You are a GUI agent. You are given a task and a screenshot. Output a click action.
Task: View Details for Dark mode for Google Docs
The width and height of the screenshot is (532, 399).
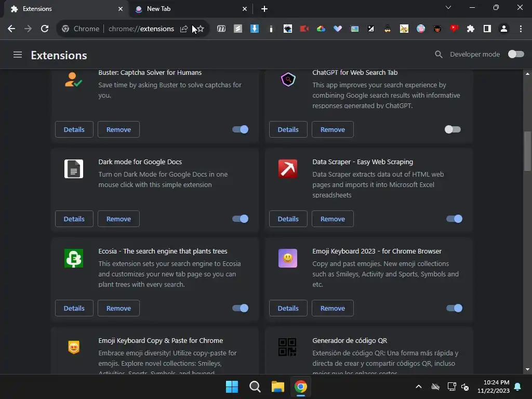point(74,219)
